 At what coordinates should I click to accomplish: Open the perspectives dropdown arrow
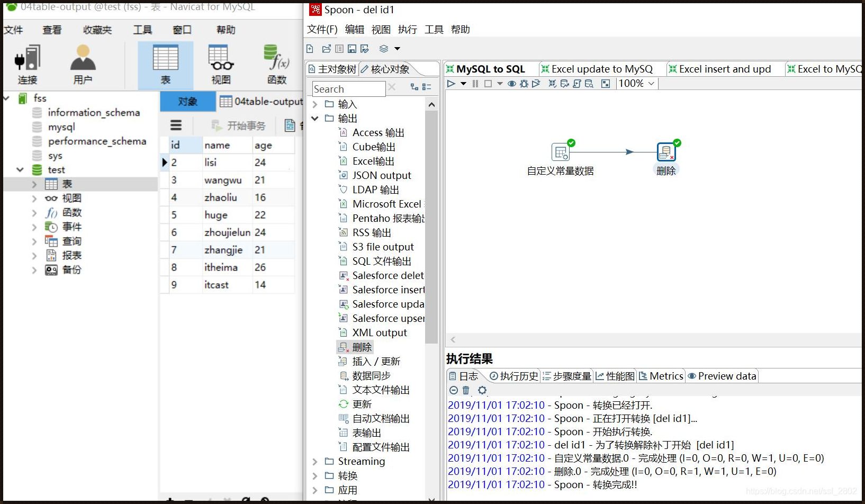(397, 49)
